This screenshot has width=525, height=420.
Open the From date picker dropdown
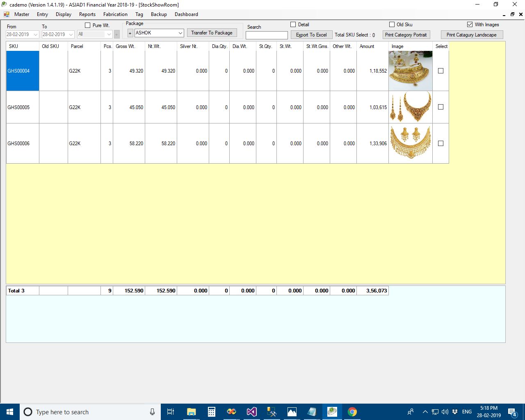click(36, 34)
